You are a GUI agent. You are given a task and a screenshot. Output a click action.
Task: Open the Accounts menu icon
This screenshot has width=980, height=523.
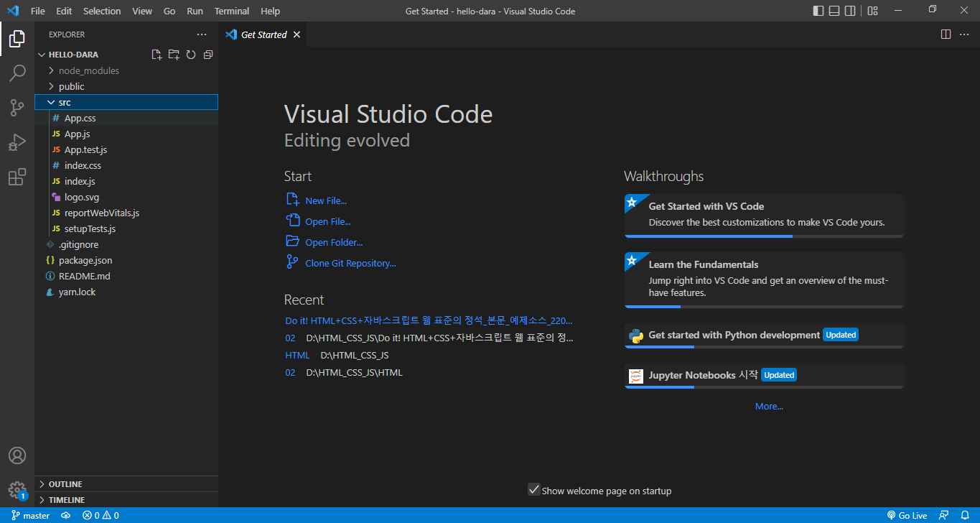(x=17, y=455)
